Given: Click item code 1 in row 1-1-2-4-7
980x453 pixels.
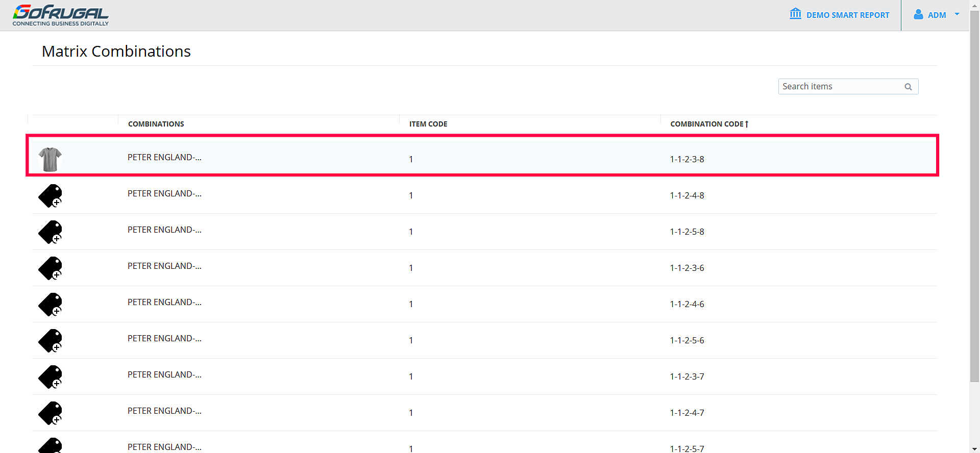Looking at the screenshot, I should pos(411,413).
